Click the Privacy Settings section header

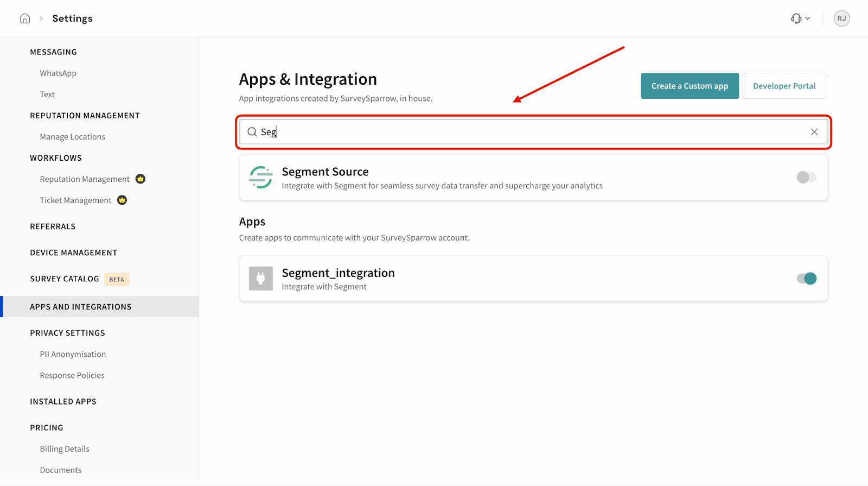coord(67,333)
